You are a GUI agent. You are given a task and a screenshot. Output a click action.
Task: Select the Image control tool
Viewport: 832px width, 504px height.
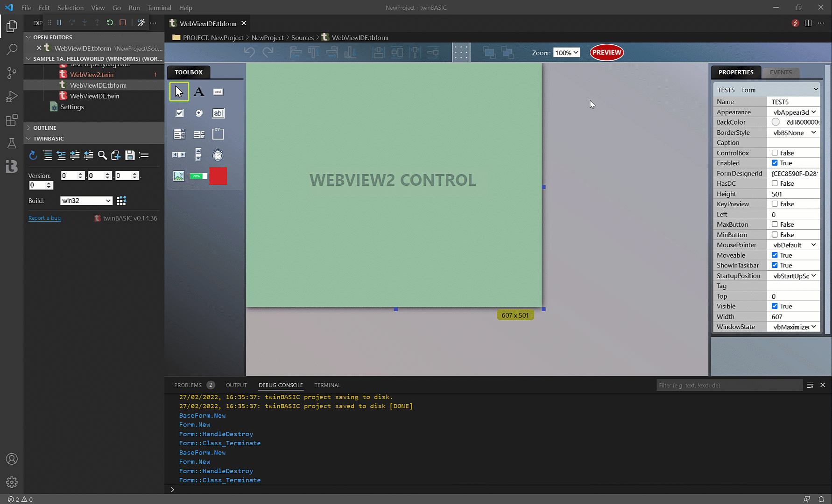[179, 176]
